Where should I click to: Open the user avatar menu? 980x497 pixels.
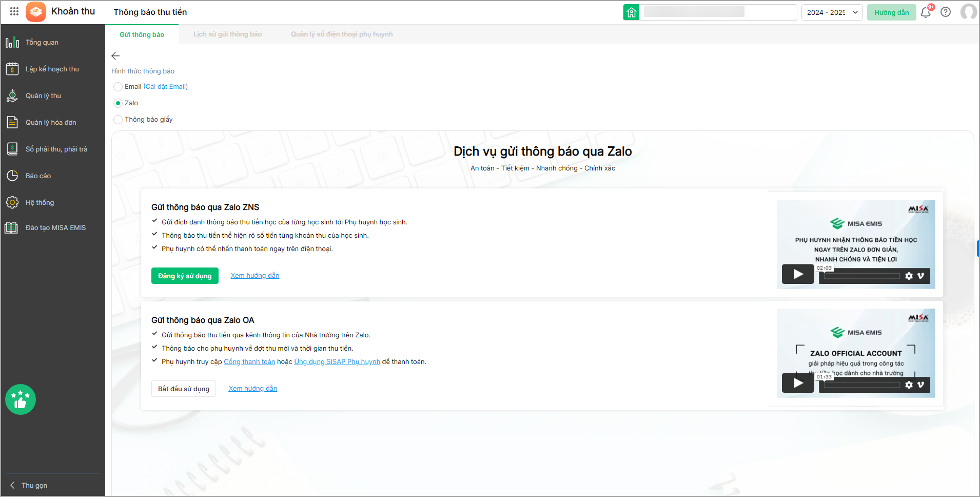pyautogui.click(x=968, y=12)
